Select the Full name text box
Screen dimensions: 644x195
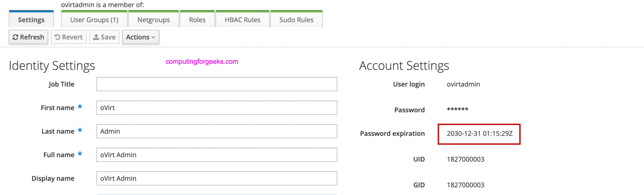coord(217,155)
